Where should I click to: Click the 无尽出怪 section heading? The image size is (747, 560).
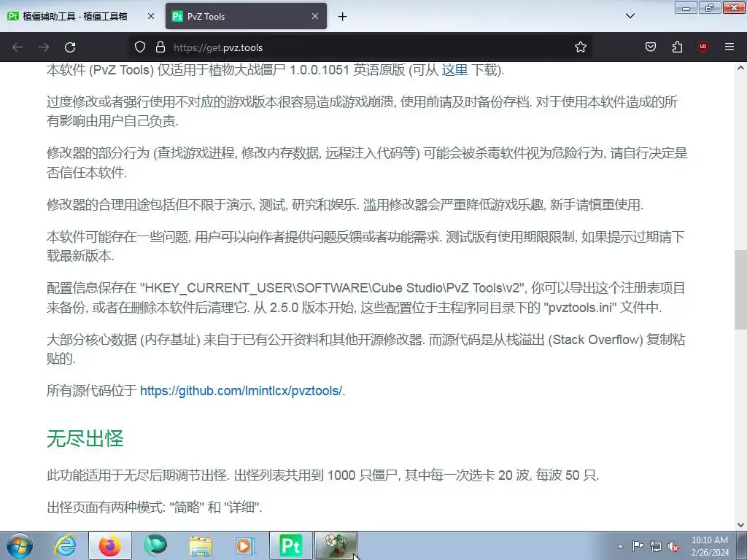click(85, 438)
